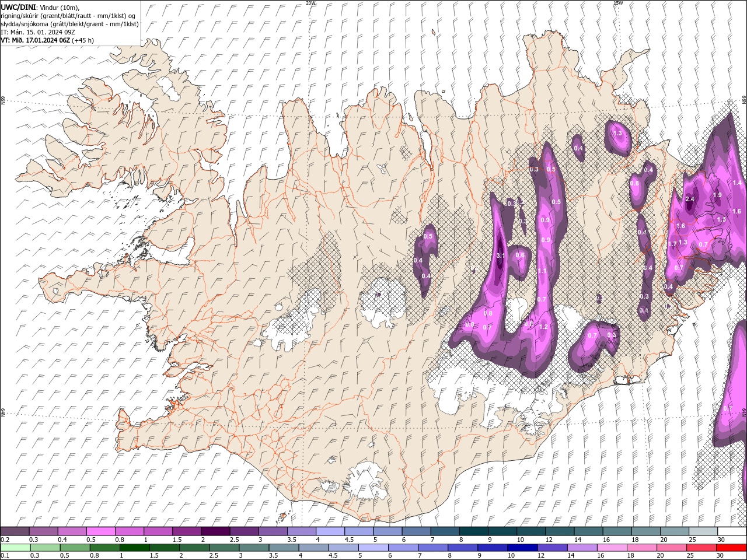The image size is (747, 560).
Task: Select the dark teal 8 swatch in upper legend
Action: (473, 531)
